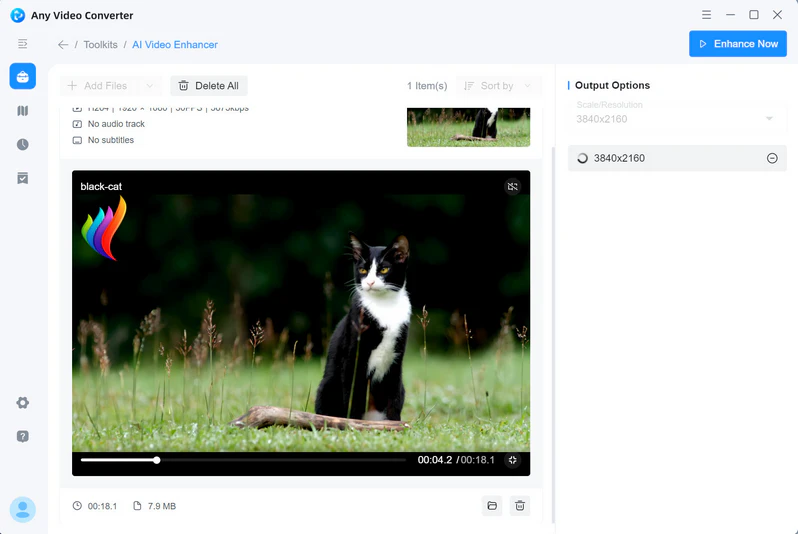Open the completed tasks sidebar icon
Image resolution: width=798 pixels, height=534 pixels.
tap(22, 178)
